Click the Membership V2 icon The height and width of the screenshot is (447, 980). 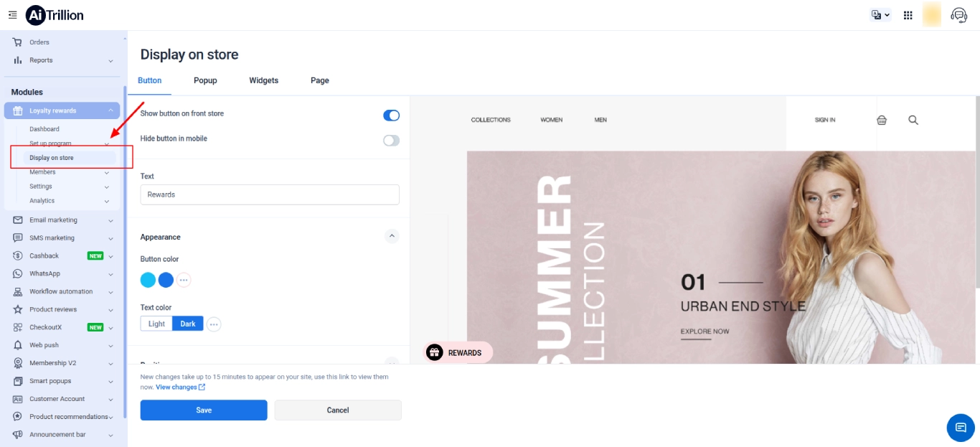[17, 363]
